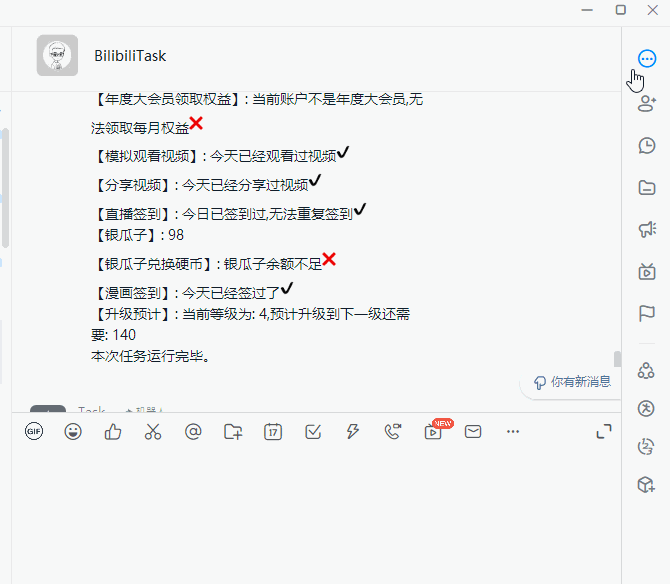
Task: Click the lightning quick-reply icon
Action: tap(353, 431)
